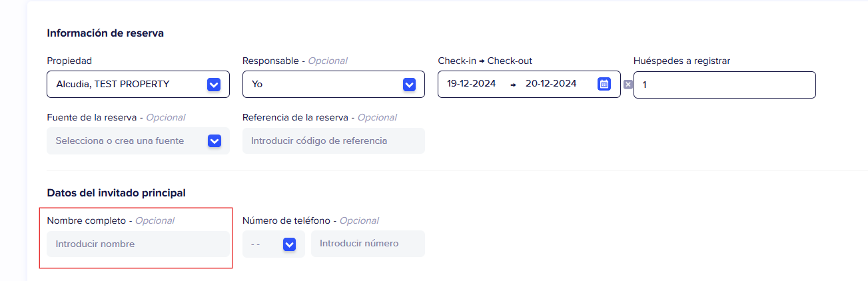
Task: Click the blue chevron in Responsable field
Action: [x=410, y=85]
